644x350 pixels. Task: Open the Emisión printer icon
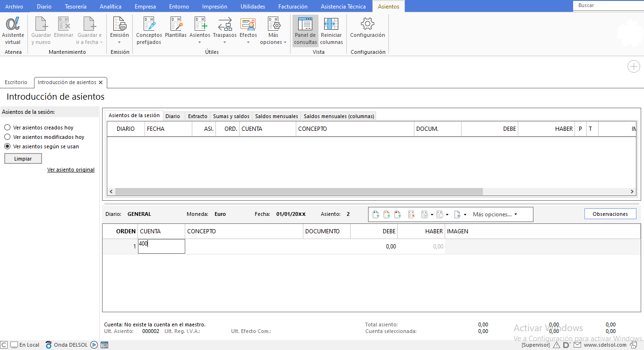pyautogui.click(x=120, y=24)
